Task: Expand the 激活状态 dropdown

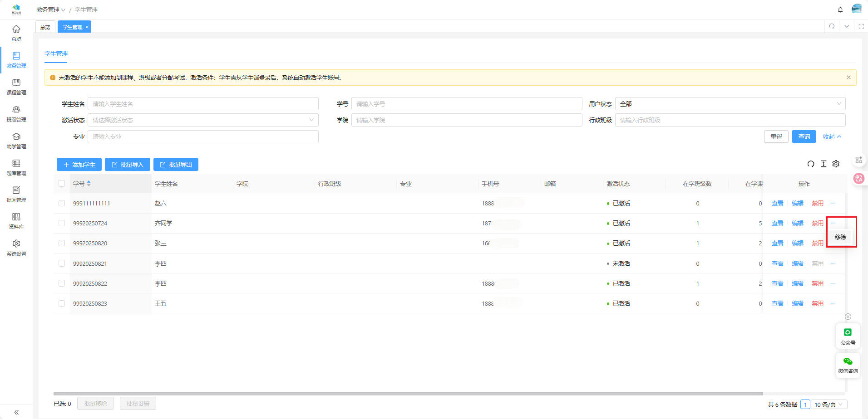Action: pos(203,120)
